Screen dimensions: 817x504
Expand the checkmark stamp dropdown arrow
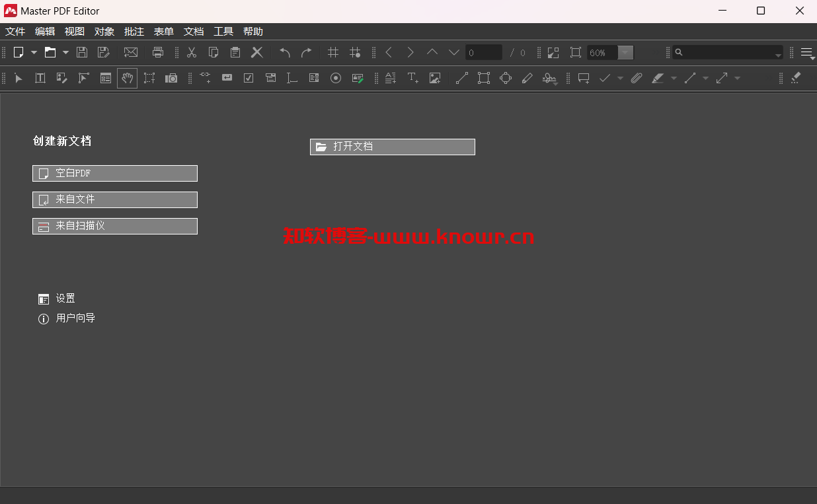620,78
